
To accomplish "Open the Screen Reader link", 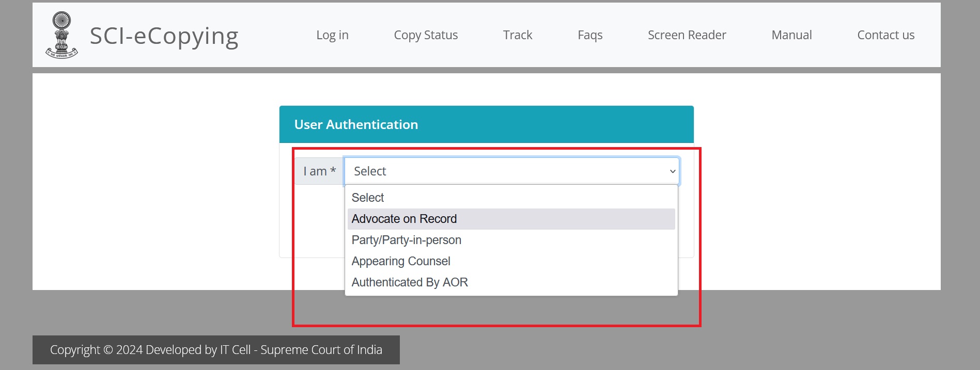I will coord(687,35).
